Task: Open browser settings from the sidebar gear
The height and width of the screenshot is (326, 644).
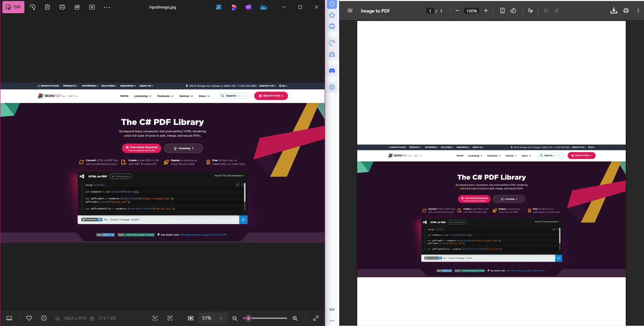Action: (332, 87)
